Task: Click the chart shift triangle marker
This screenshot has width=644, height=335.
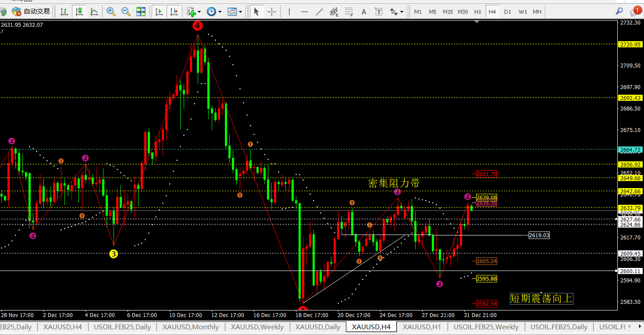Action: [477, 21]
